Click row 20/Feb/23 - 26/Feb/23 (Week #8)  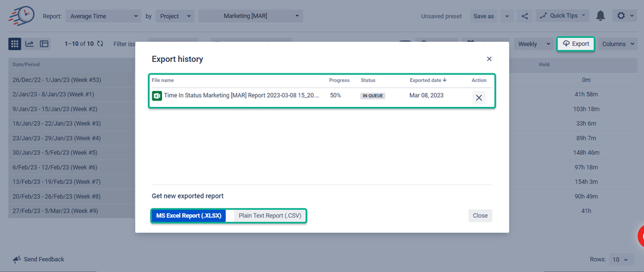(x=57, y=197)
